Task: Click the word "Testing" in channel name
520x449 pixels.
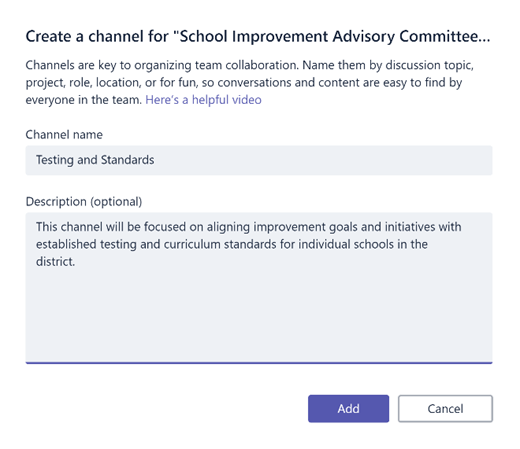Action: click(55, 160)
